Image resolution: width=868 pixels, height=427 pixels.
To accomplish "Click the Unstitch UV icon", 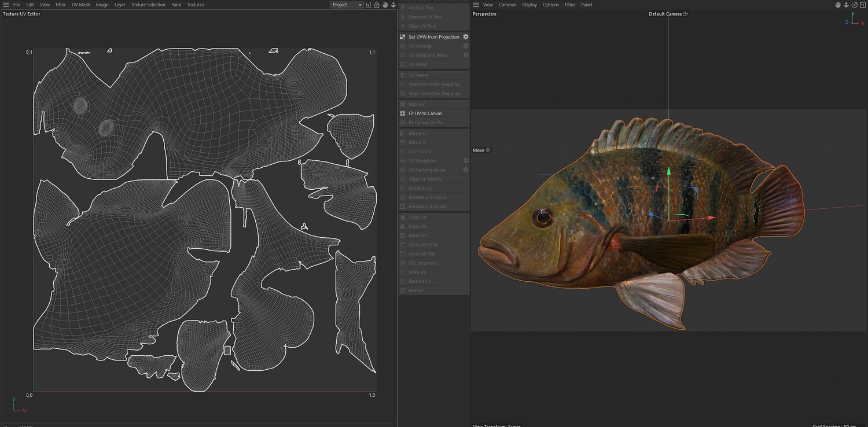I will coord(403,188).
